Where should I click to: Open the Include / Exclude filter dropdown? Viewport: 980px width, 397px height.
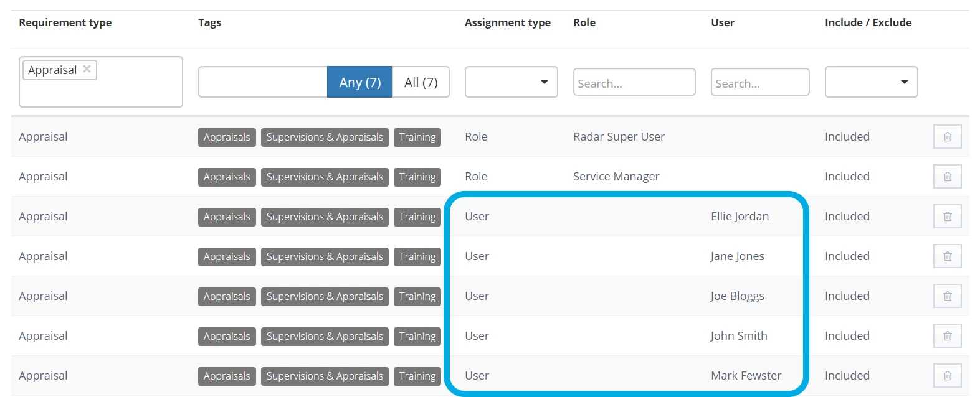point(871,82)
